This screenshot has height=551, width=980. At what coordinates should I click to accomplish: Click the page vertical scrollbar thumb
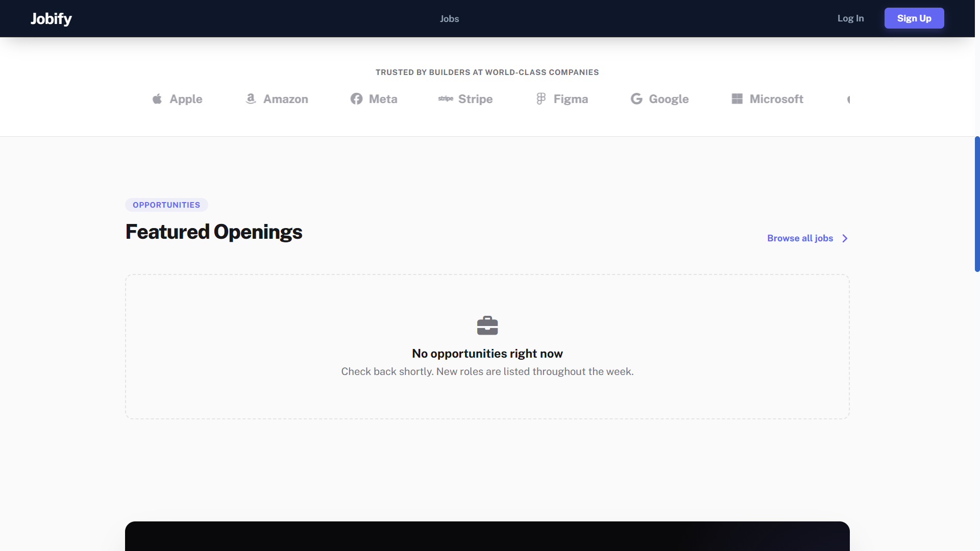(977, 204)
